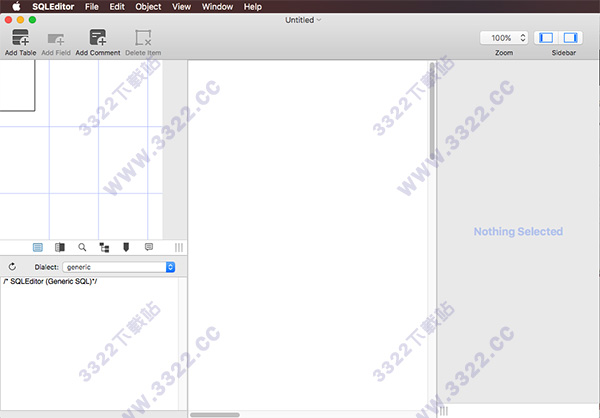
Task: Click the Add Table toolbar icon
Action: [21, 38]
